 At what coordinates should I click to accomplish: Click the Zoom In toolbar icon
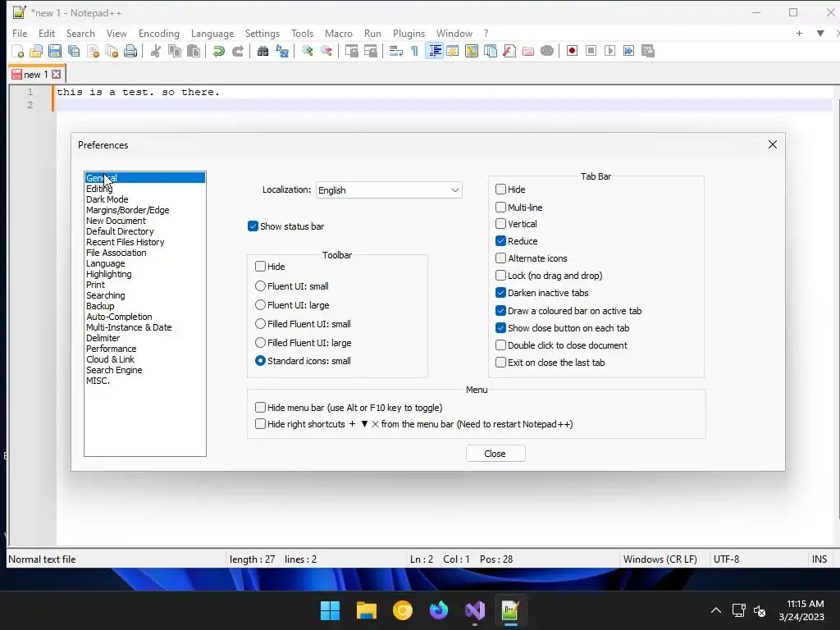coord(308,51)
